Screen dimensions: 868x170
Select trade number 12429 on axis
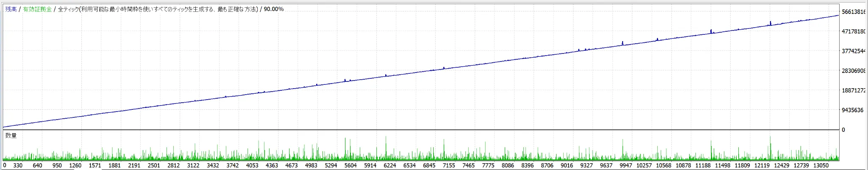[781, 165]
